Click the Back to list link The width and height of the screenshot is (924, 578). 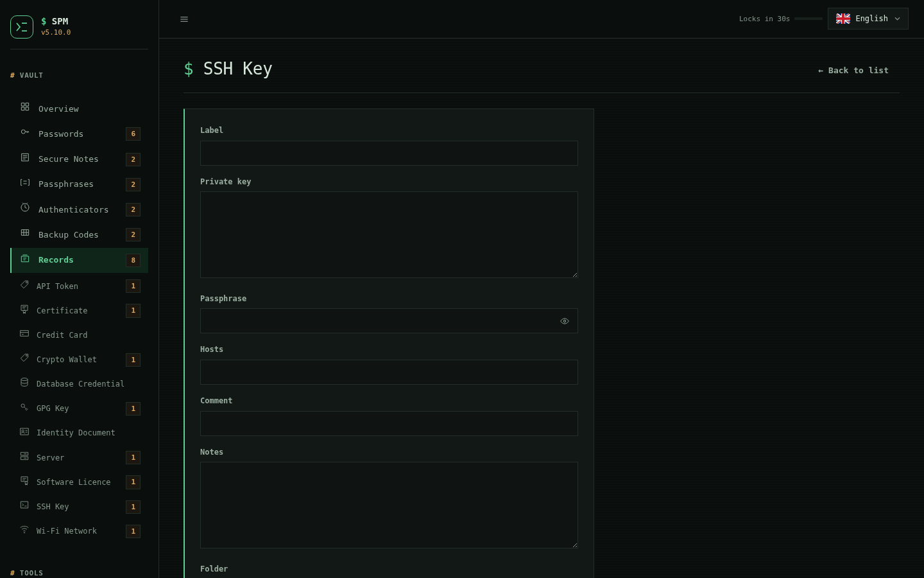tap(853, 71)
